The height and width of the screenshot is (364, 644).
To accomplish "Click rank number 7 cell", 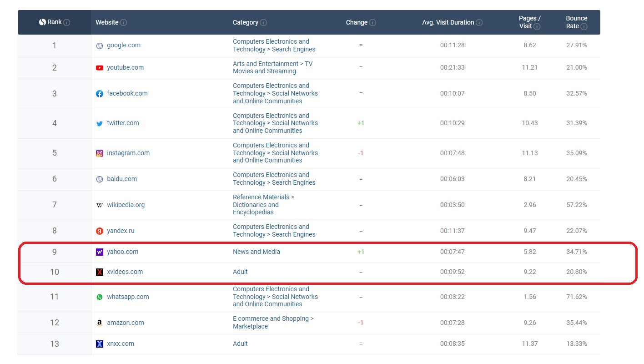I will point(55,205).
